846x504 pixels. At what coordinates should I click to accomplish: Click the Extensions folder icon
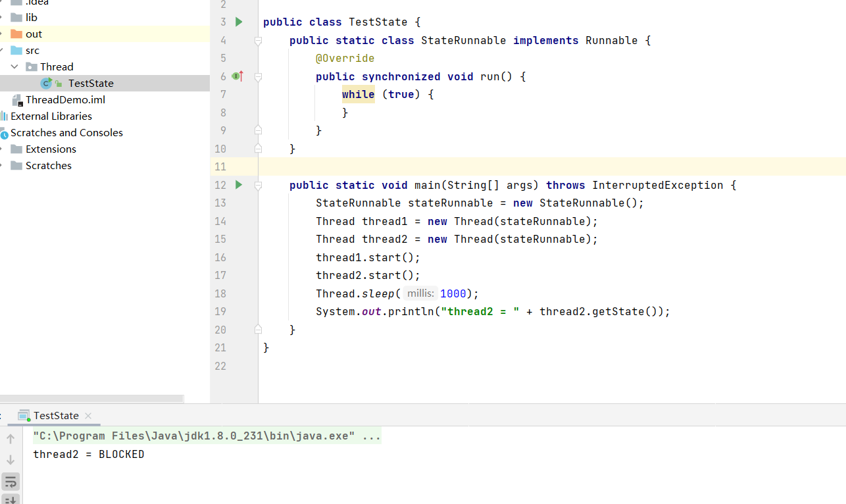[16, 149]
